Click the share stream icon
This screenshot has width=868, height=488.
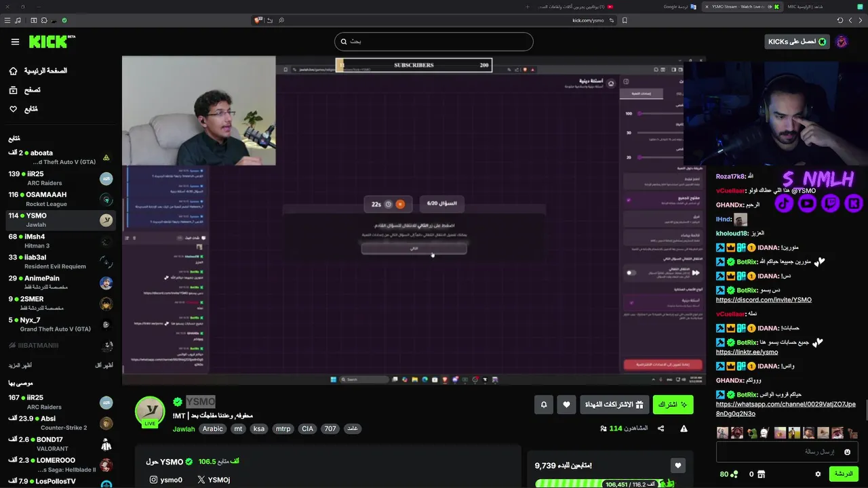(661, 428)
